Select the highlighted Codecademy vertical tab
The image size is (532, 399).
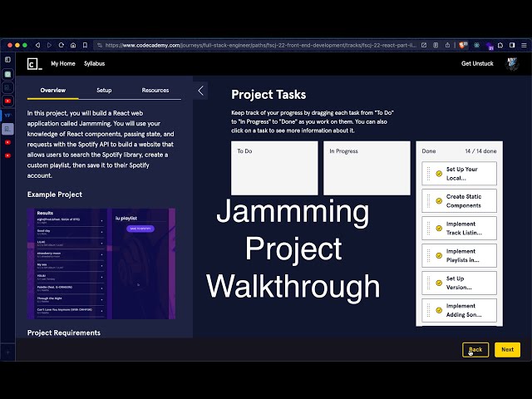(7, 129)
